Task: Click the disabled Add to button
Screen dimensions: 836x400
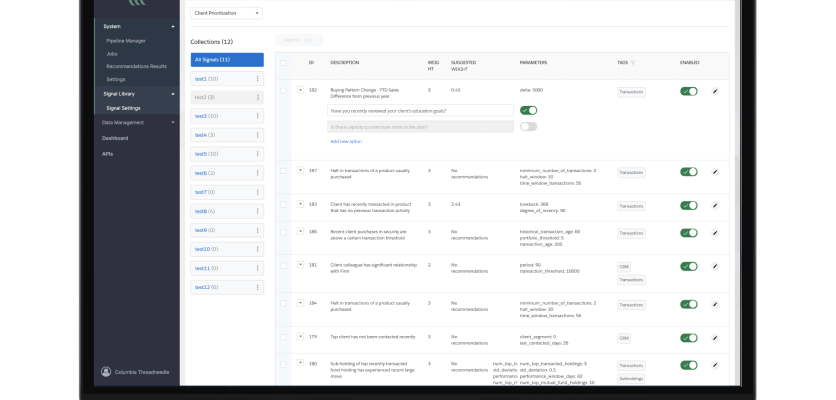Action: point(299,40)
